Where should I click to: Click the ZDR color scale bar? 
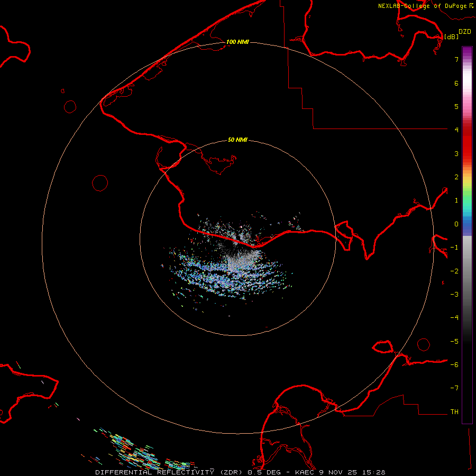point(467,235)
